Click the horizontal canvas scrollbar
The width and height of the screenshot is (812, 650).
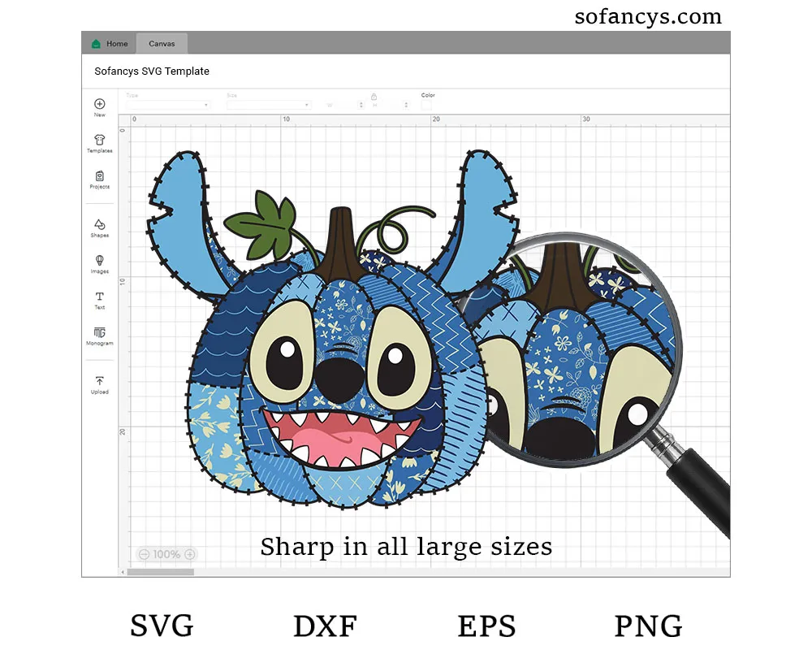pos(161,572)
